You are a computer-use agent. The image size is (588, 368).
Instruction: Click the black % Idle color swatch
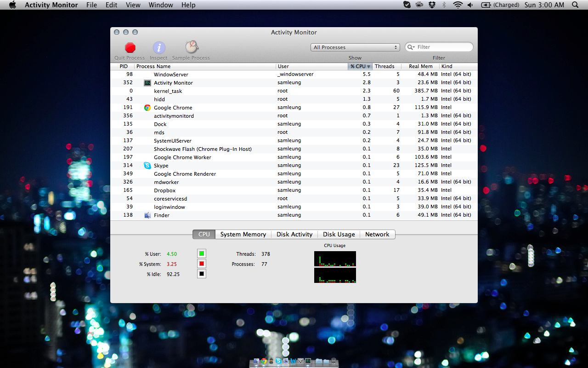202,274
